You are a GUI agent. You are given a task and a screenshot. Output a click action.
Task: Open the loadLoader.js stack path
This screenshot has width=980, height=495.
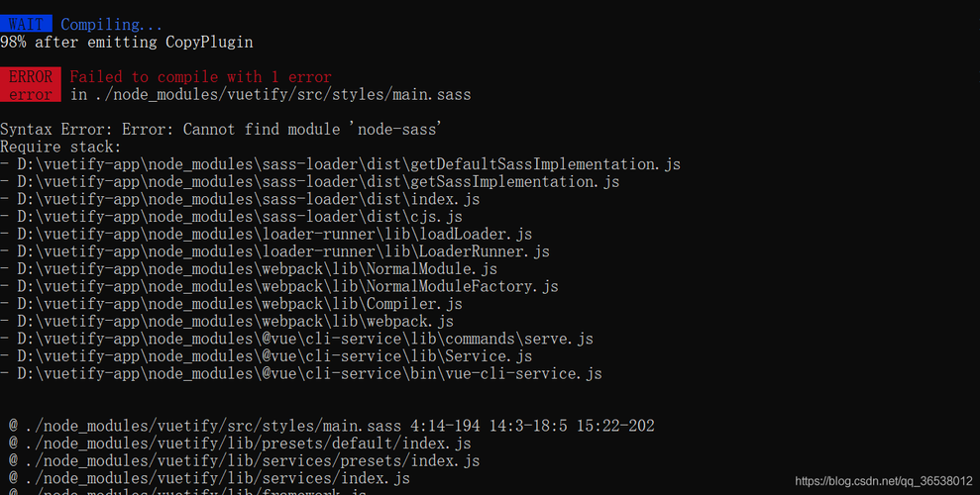[x=274, y=235]
